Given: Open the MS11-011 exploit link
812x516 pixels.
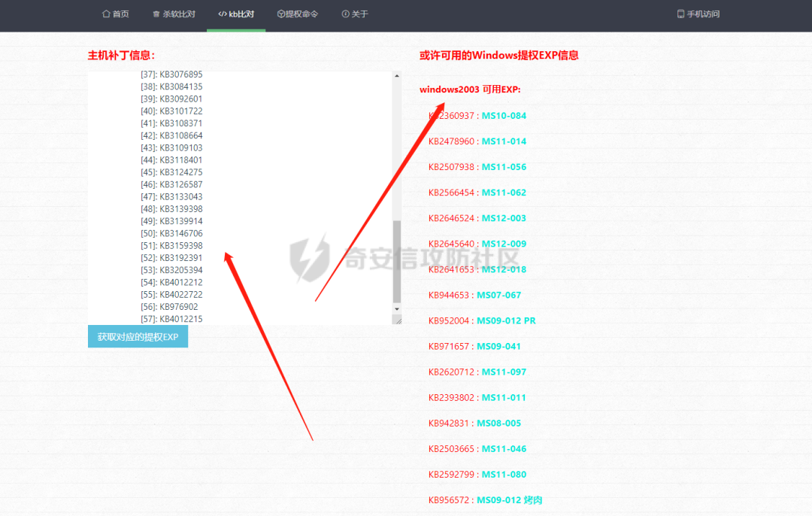Looking at the screenshot, I should click(x=504, y=398).
